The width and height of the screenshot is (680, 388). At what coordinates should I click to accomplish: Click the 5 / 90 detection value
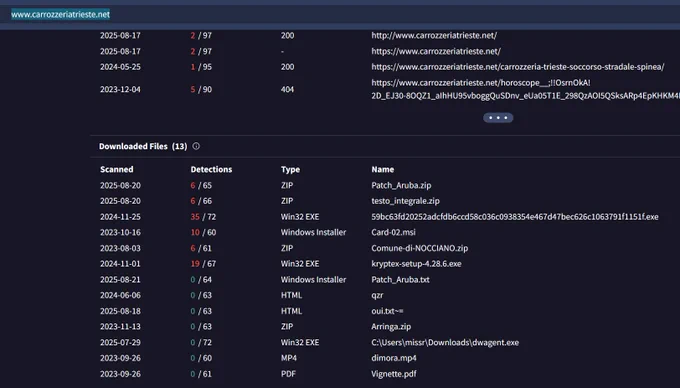tap(201, 89)
